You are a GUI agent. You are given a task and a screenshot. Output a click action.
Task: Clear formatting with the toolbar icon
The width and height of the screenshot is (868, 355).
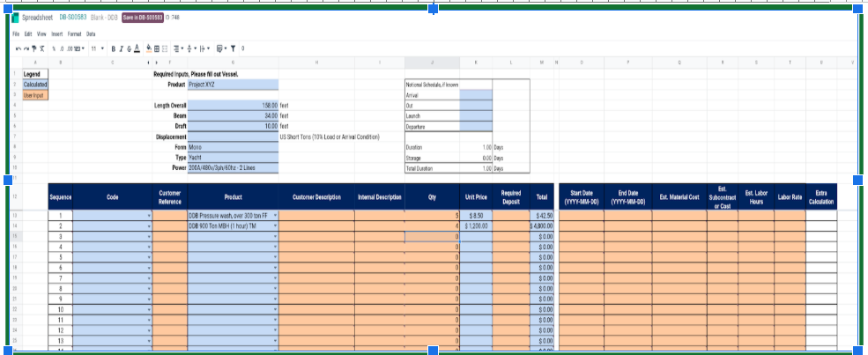pyautogui.click(x=42, y=48)
